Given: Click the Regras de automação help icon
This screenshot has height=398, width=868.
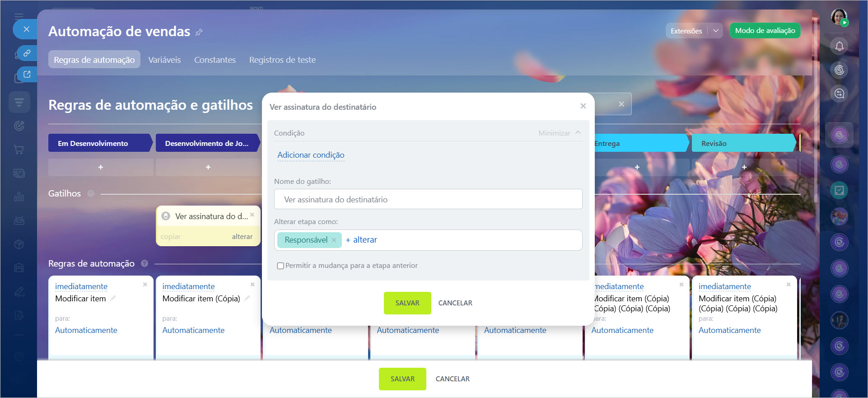Looking at the screenshot, I should (145, 263).
